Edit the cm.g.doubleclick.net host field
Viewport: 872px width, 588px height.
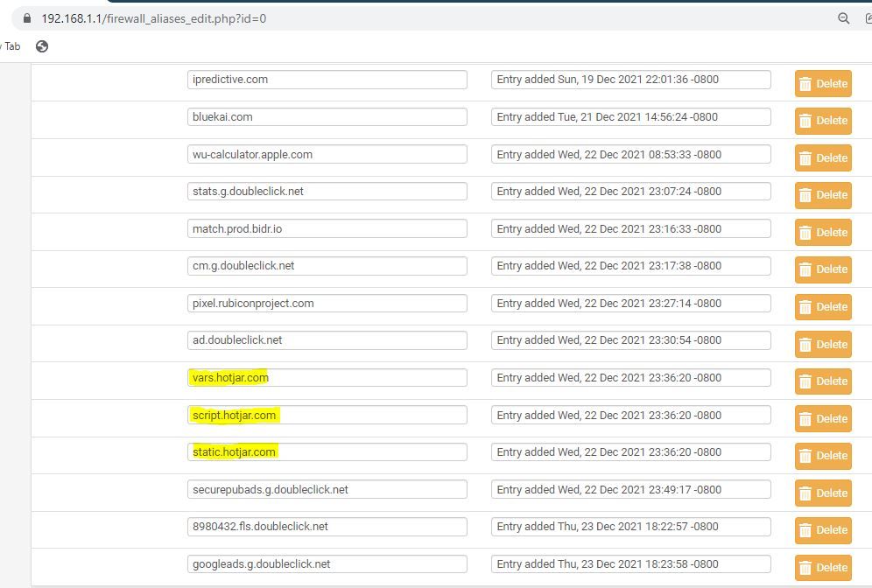327,266
